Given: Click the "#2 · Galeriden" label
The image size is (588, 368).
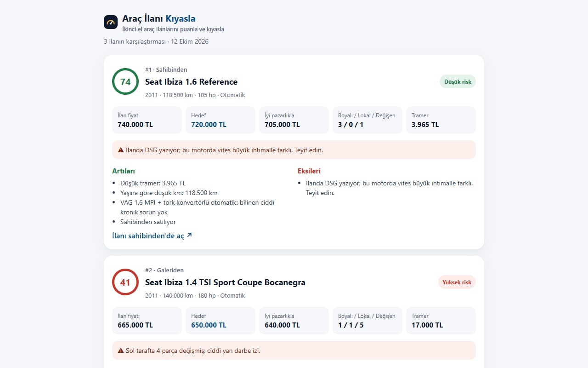Looking at the screenshot, I should click(x=164, y=270).
